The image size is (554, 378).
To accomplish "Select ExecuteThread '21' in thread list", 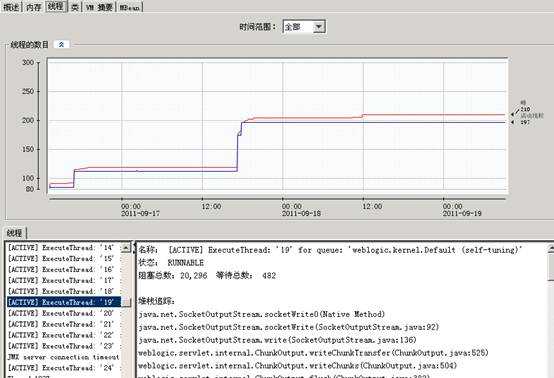I will [64, 324].
